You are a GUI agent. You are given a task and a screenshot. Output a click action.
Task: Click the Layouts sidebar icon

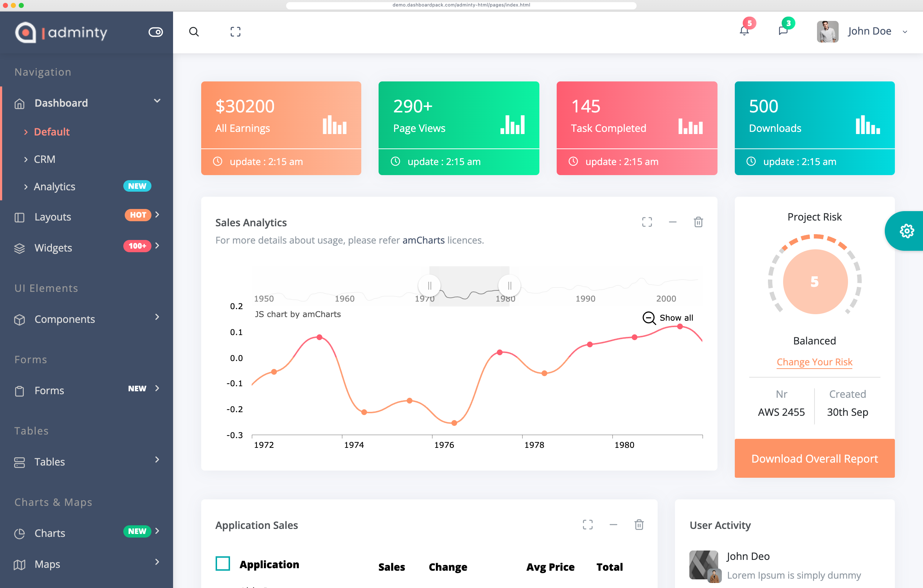click(x=19, y=217)
